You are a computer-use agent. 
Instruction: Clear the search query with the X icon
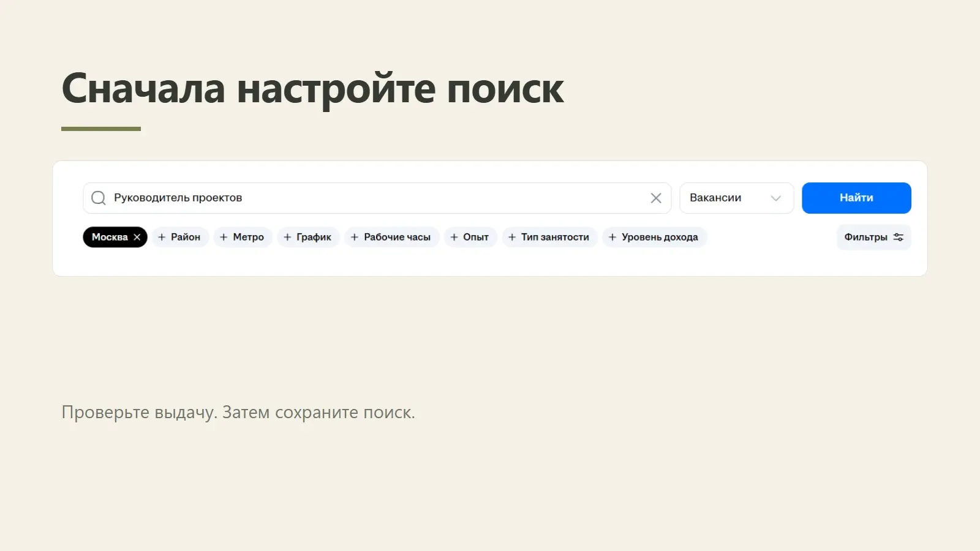656,198
